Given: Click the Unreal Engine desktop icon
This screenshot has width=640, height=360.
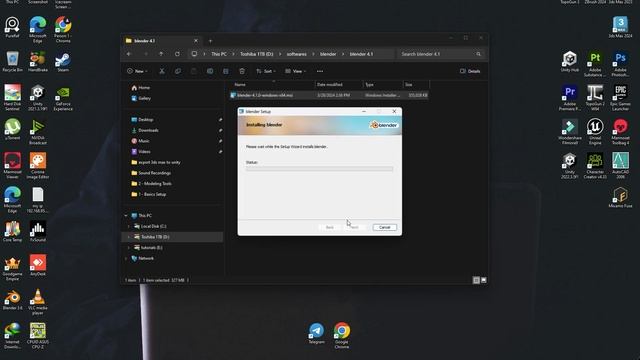Looking at the screenshot, I should click(595, 132).
